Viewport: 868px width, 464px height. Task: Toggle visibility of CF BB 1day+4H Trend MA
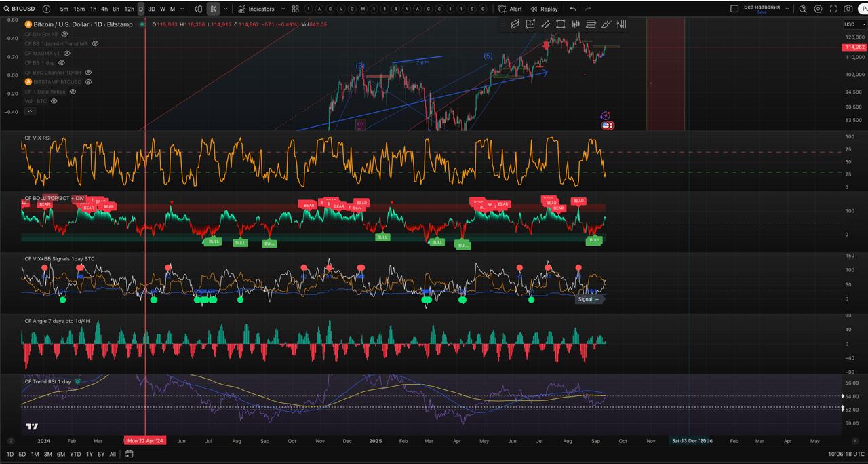95,43
